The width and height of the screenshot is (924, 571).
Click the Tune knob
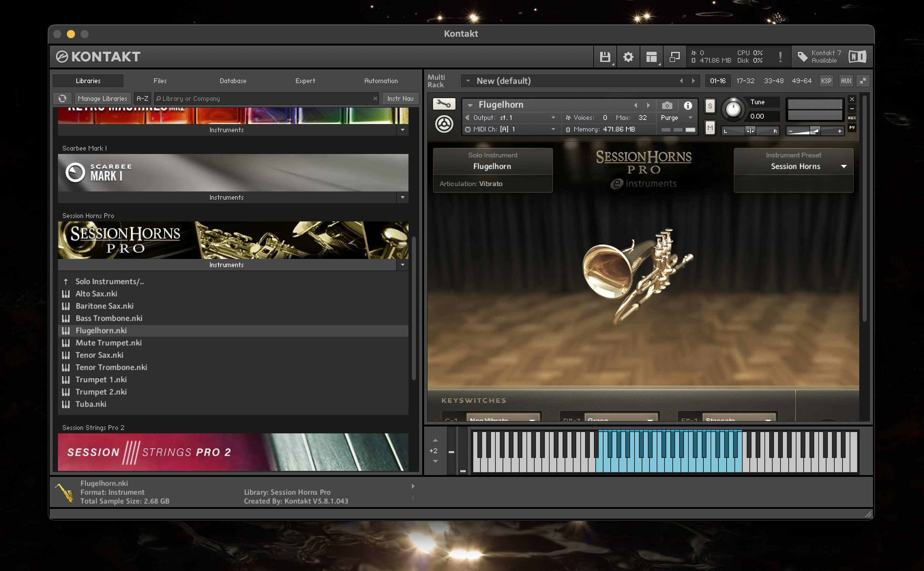[x=733, y=109]
